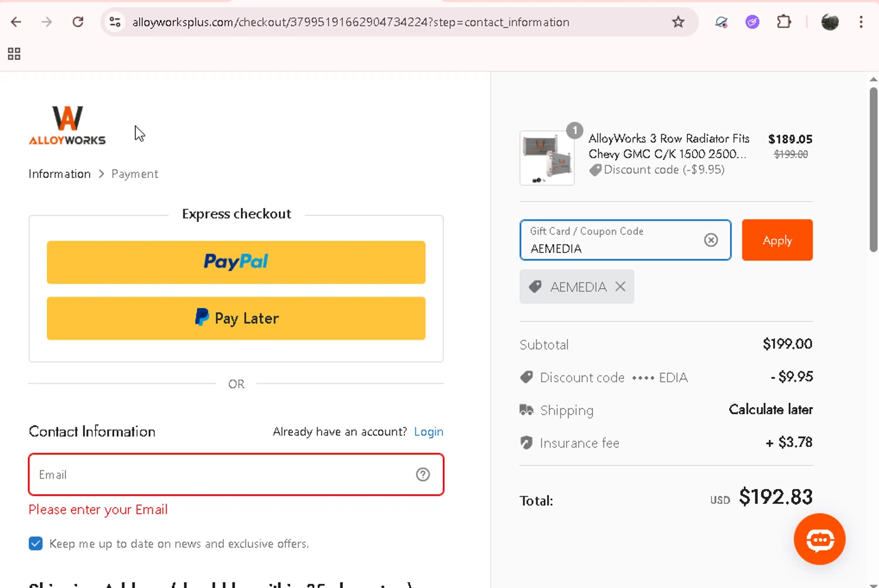Check out with the PayPal button
Viewport: 879px width, 588px height.
point(236,262)
